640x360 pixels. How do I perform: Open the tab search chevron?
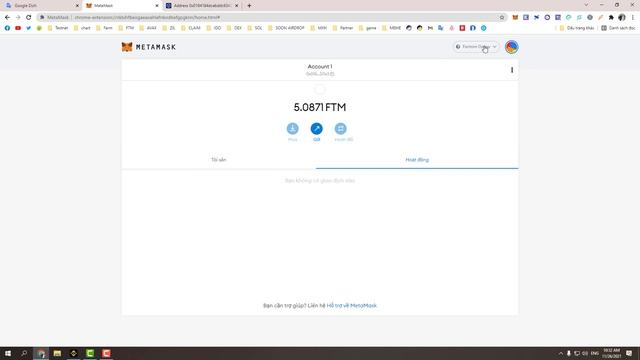[587, 5]
